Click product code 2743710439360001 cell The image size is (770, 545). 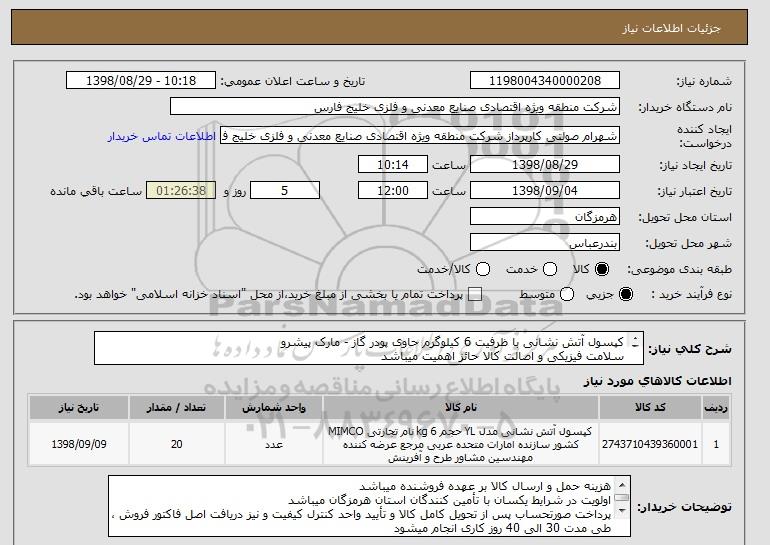[x=650, y=444]
